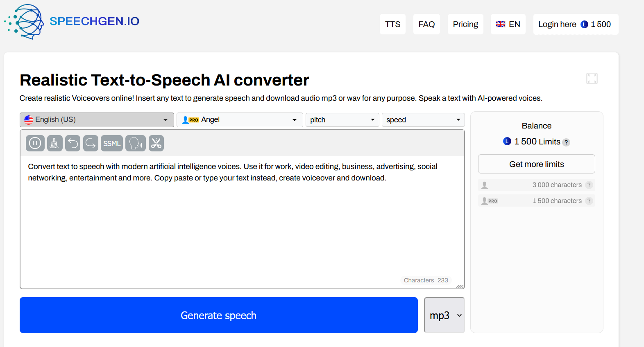
Task: Open the speed dropdown
Action: click(x=423, y=120)
